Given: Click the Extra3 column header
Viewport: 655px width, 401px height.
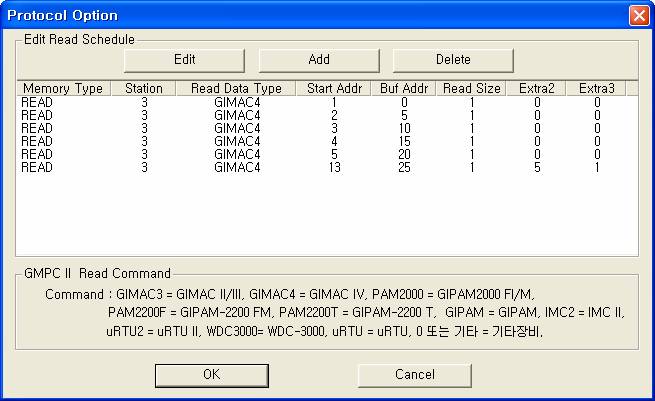Looking at the screenshot, I should pos(597,89).
